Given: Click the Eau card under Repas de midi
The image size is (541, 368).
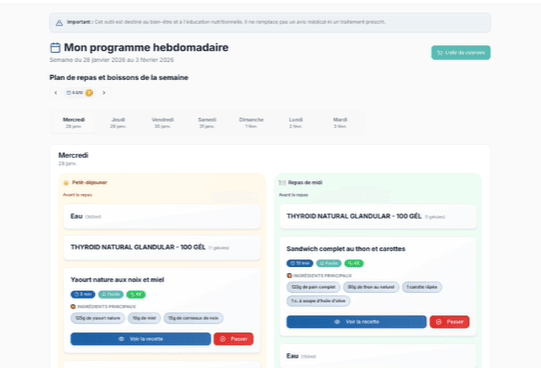Looking at the screenshot, I should [378, 356].
